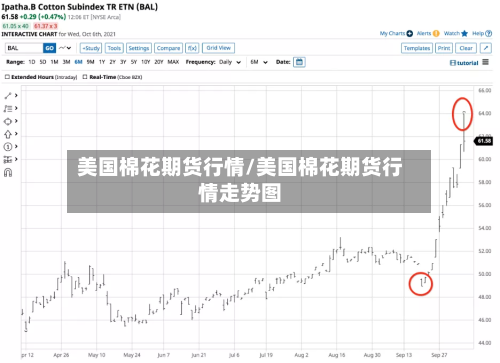Enable the Extended Hours checkbox

pyautogui.click(x=7, y=77)
